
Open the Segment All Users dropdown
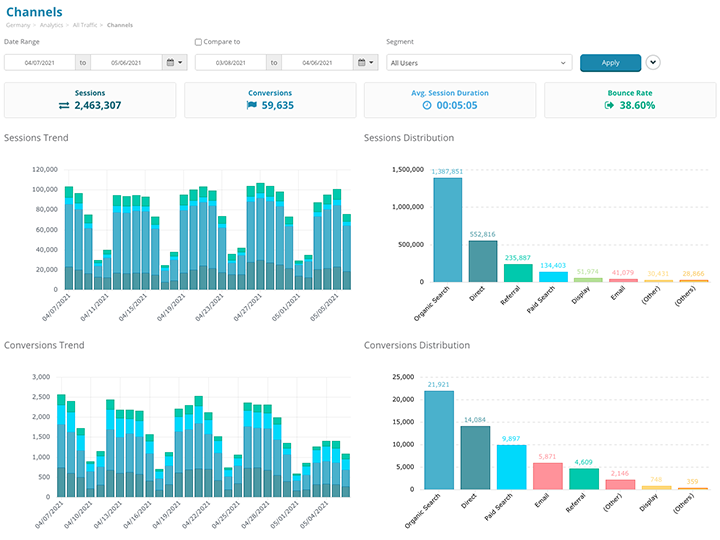(x=478, y=62)
